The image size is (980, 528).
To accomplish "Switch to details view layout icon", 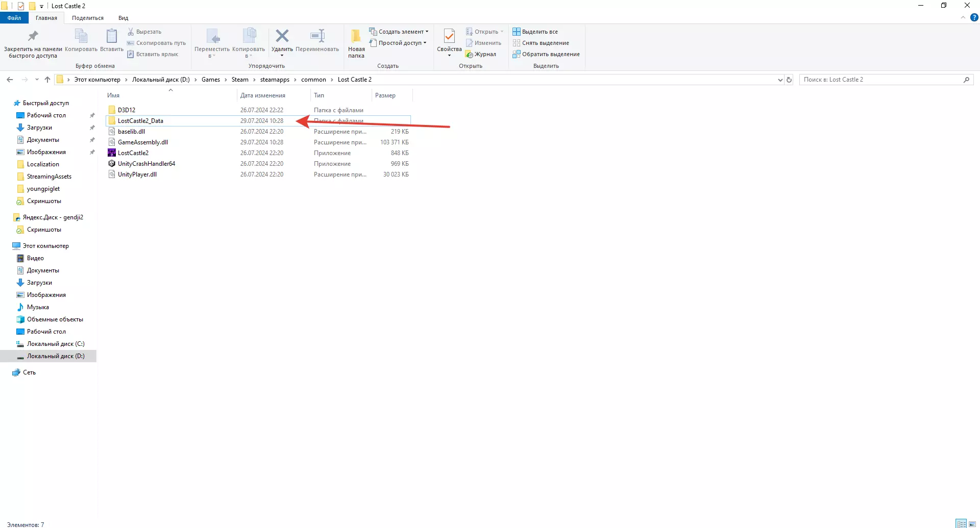I will click(961, 524).
